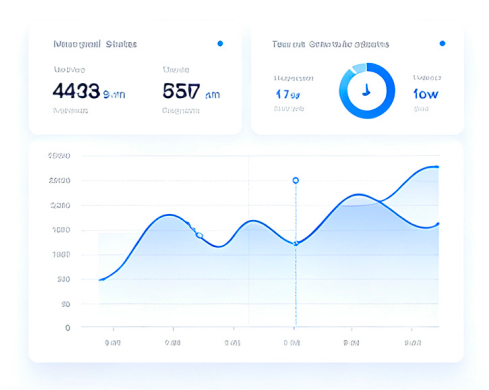Select the hollow circle marker atop the dashed line
This screenshot has width=489, height=390.
pos(296,180)
